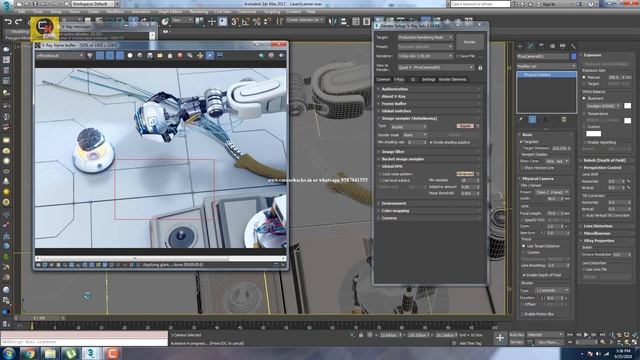The height and width of the screenshot is (360, 640).
Task: Open the Modifier List dropdown
Action: click(x=546, y=66)
